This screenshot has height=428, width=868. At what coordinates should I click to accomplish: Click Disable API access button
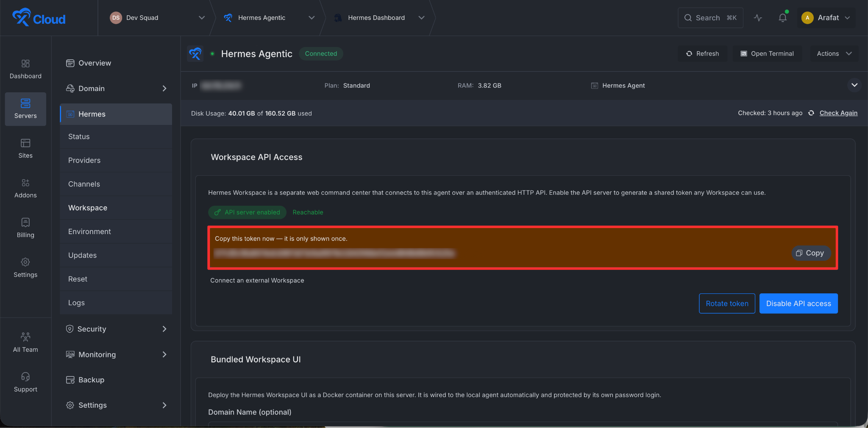tap(798, 304)
